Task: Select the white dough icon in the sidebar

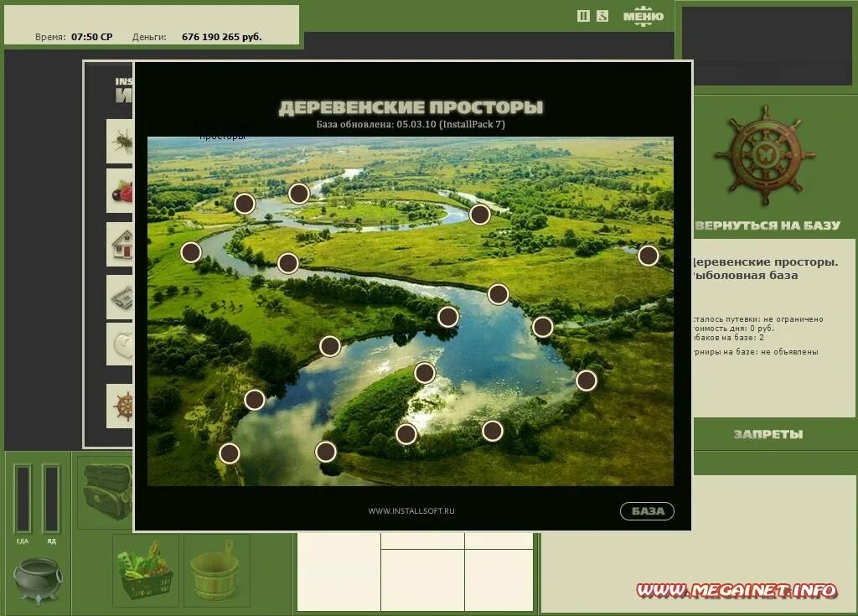Action: [121, 345]
